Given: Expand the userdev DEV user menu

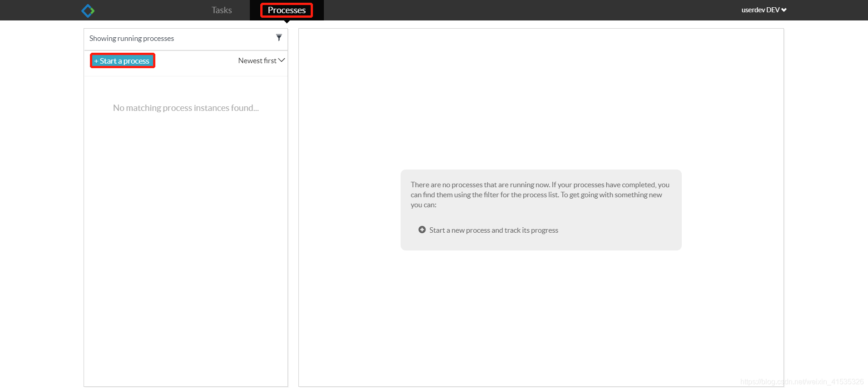Looking at the screenshot, I should pos(764,10).
